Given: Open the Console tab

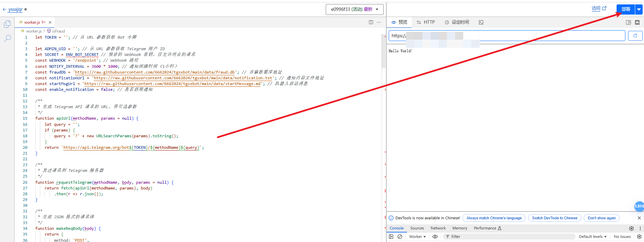Looking at the screenshot, I should coord(396,228).
